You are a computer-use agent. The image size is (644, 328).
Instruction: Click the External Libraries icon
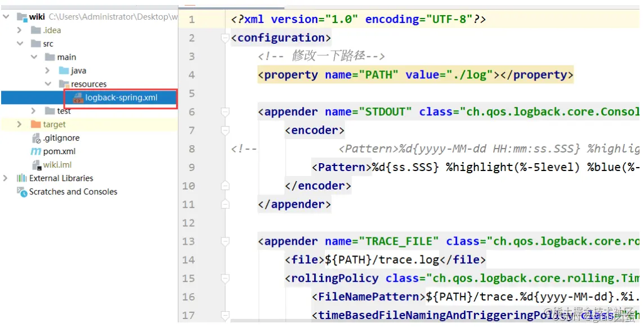pos(21,178)
